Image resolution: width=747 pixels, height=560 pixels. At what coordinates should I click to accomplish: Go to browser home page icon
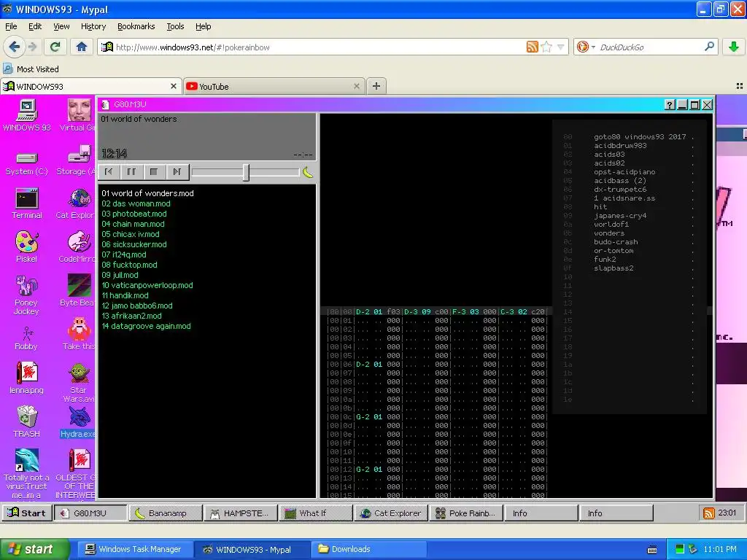point(82,47)
